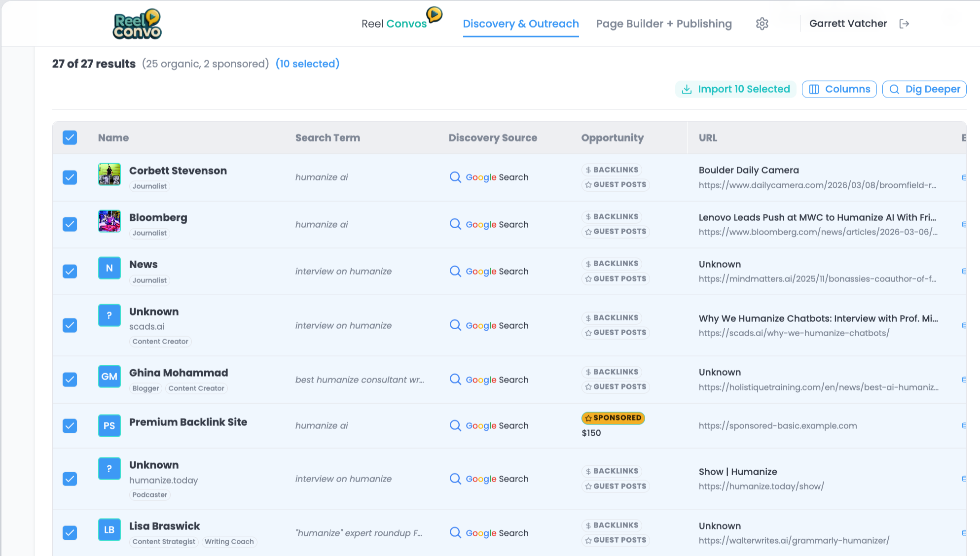This screenshot has width=980, height=556.
Task: Uncheck the Corbett Stevenson row checkbox
Action: click(x=70, y=177)
